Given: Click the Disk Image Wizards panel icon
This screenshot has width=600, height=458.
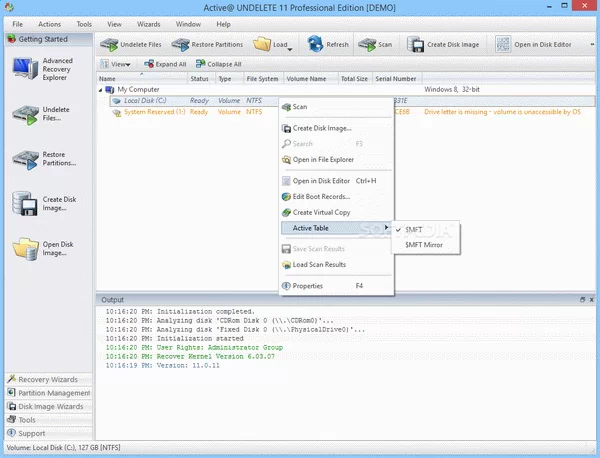Looking at the screenshot, I should pos(12,406).
